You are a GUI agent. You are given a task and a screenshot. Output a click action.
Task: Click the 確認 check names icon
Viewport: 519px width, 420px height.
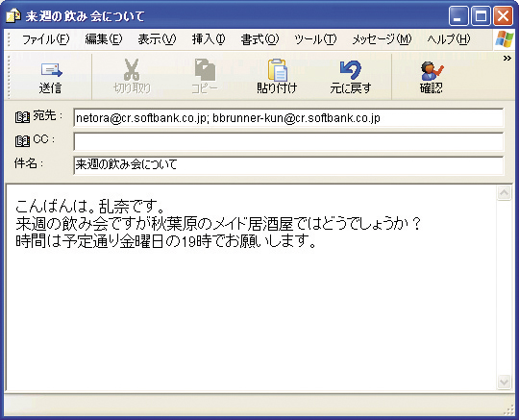point(432,70)
